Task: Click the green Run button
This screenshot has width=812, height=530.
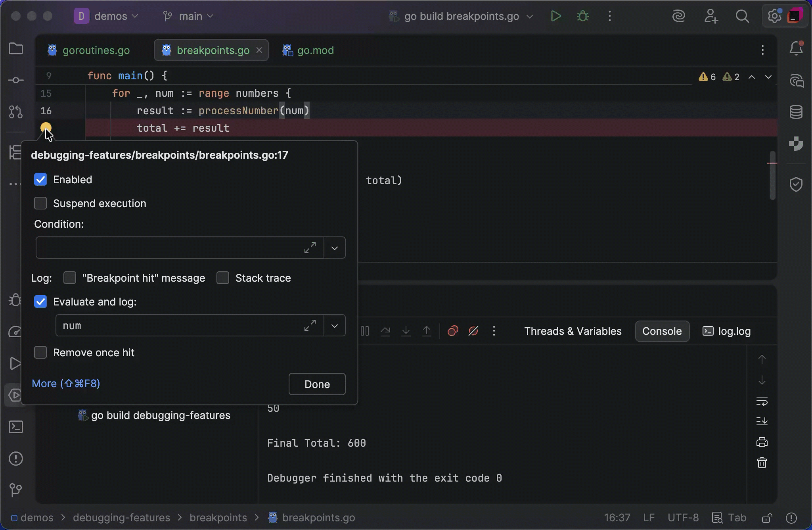Action: tap(556, 16)
